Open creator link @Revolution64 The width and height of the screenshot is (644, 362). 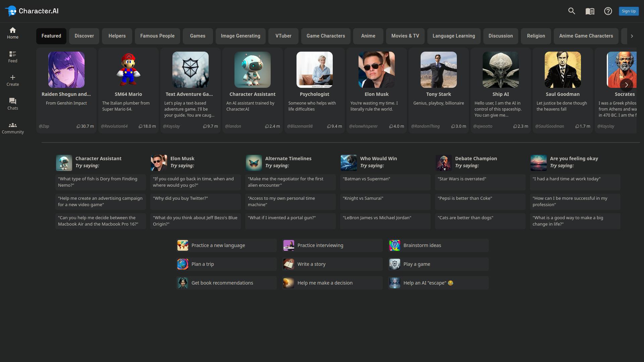[114, 126]
